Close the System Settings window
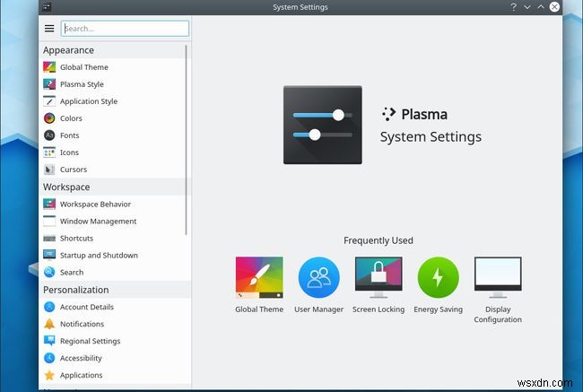The image size is (583, 392). pos(554,7)
